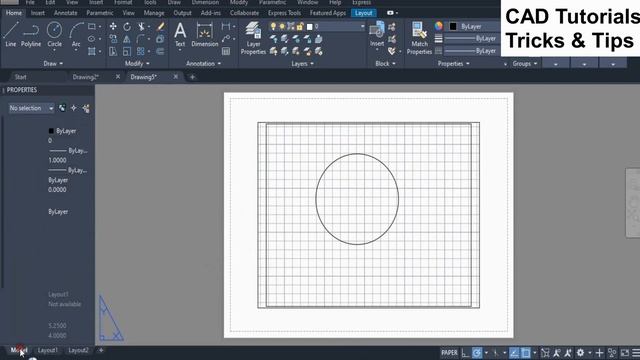This screenshot has width=640, height=360.
Task: Open the Output ribbon tab
Action: [182, 13]
